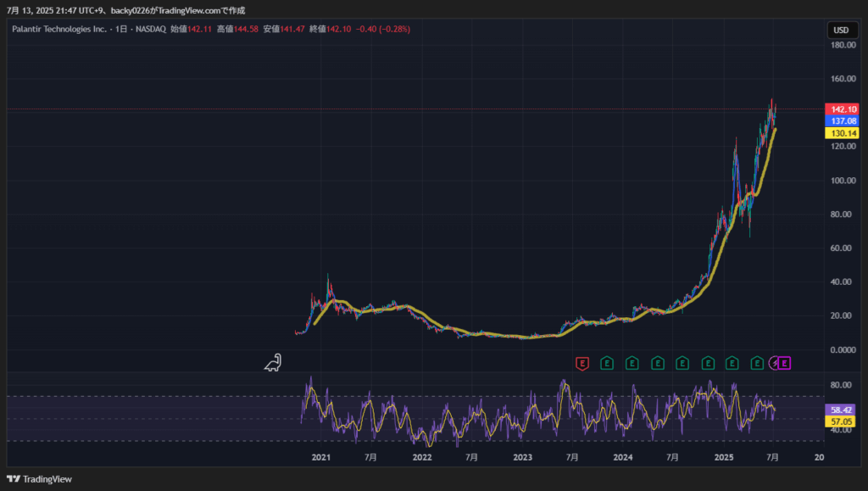This screenshot has height=491, width=868.
Task: Click the NASDAQ exchange label
Action: point(151,29)
